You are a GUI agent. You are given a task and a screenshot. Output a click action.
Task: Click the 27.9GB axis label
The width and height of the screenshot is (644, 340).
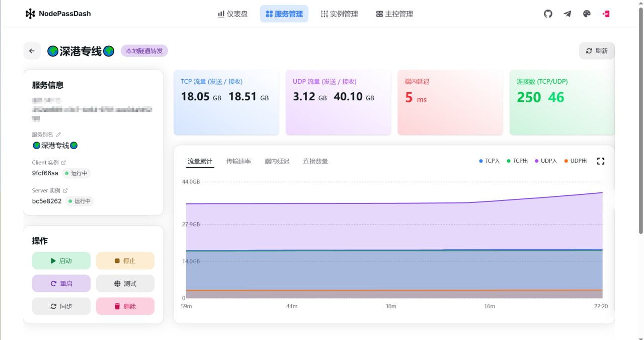point(191,224)
